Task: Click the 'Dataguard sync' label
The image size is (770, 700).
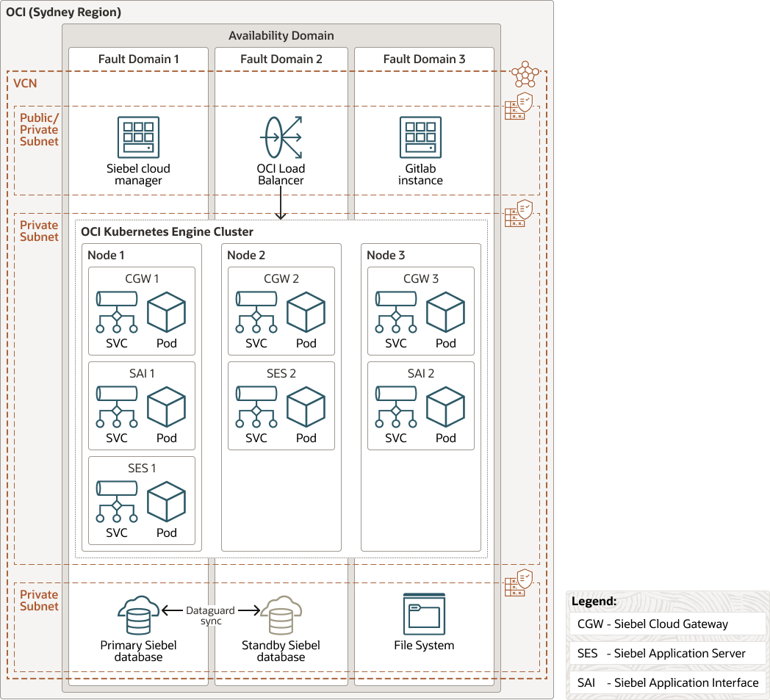Action: (x=211, y=616)
